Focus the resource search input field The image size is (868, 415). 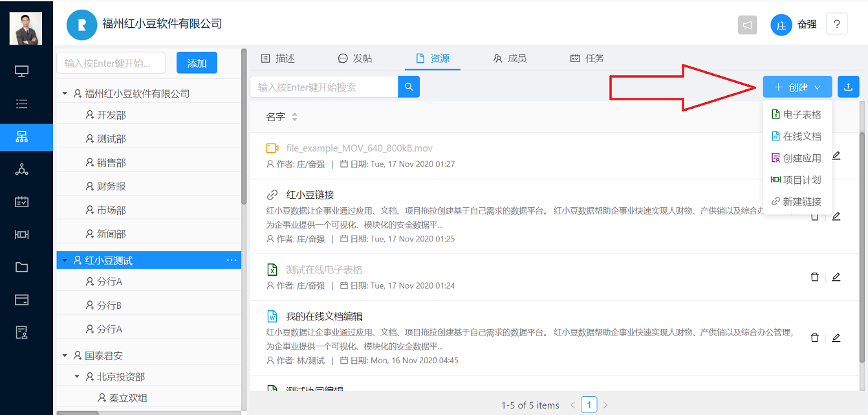click(x=324, y=87)
